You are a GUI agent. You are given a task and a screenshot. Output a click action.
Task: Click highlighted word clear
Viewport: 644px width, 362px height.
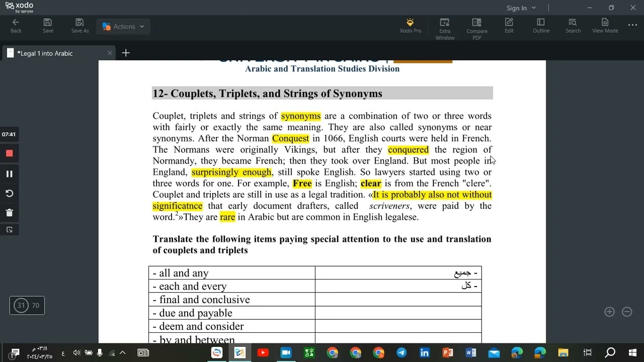pos(371,184)
